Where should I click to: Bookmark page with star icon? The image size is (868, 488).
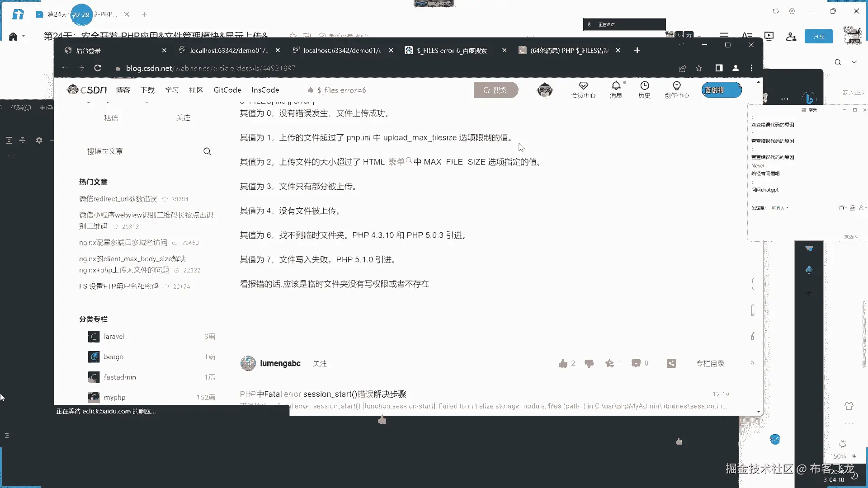pos(699,68)
